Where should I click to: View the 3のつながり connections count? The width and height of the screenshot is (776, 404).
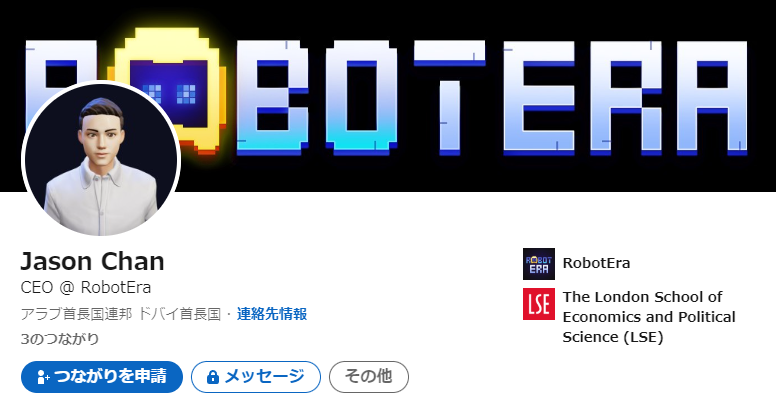coord(60,339)
